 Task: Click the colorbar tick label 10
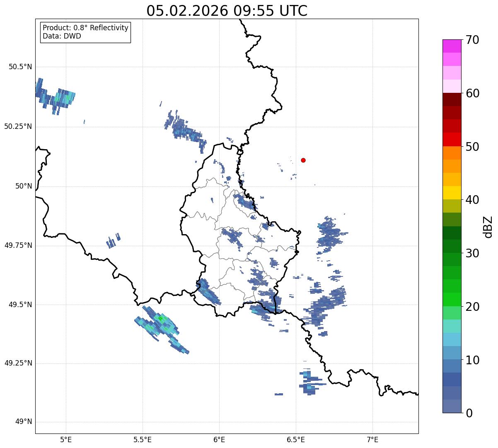pos(472,360)
